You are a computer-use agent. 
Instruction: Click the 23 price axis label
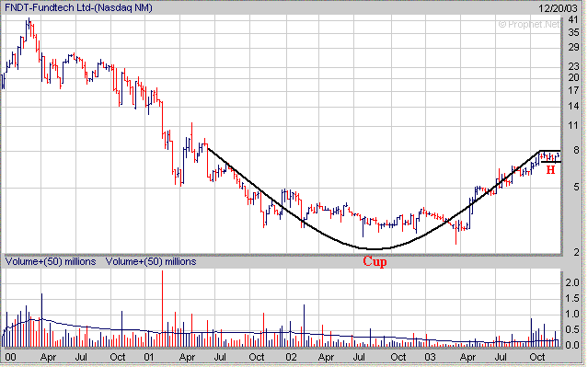[573, 67]
